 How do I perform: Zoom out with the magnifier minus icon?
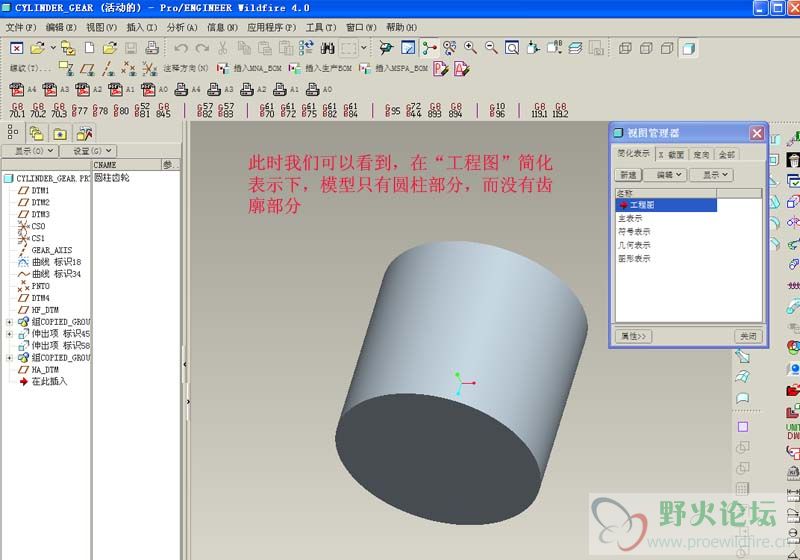click(491, 48)
